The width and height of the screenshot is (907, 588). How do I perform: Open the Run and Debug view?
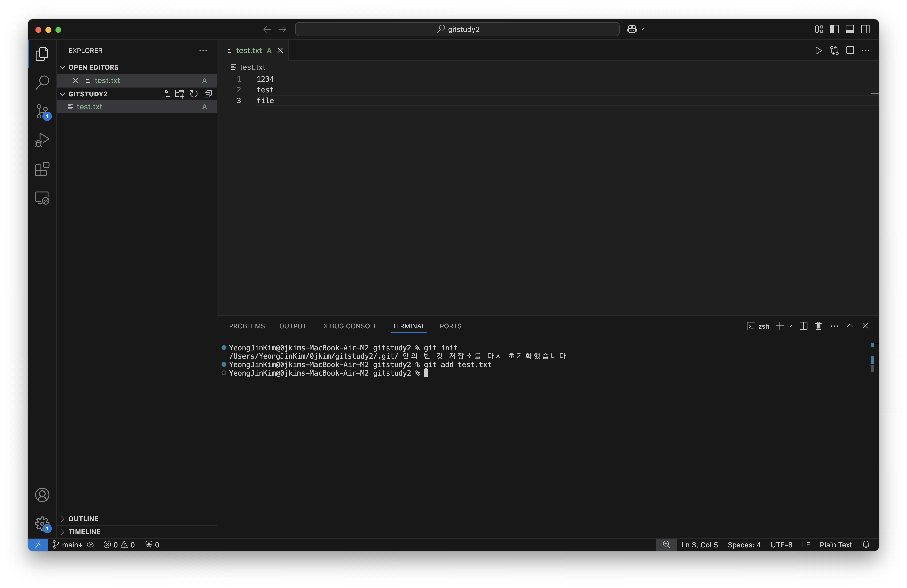pyautogui.click(x=42, y=140)
